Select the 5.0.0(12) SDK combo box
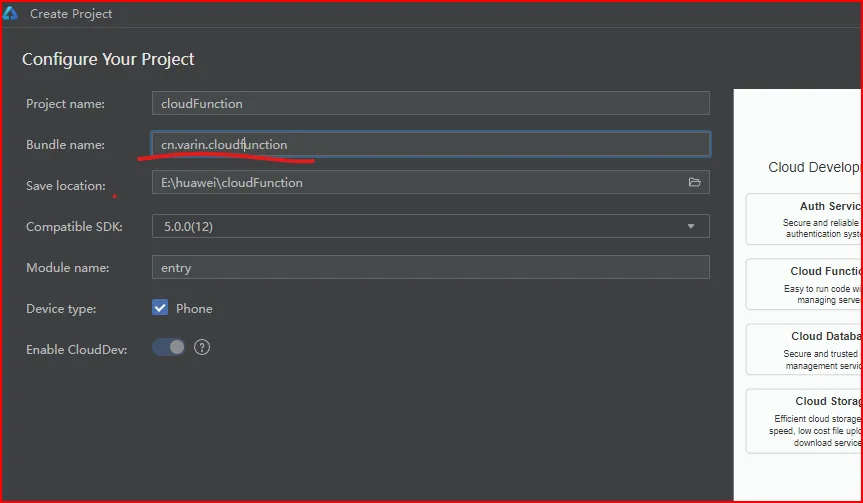This screenshot has width=863, height=503. point(430,226)
